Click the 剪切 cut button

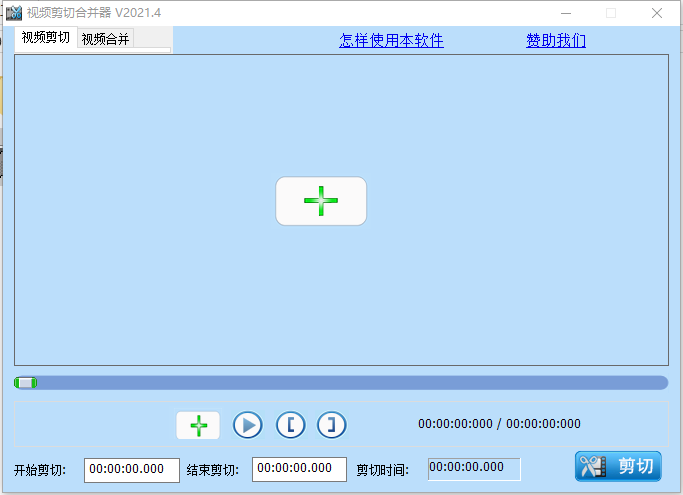pos(618,466)
